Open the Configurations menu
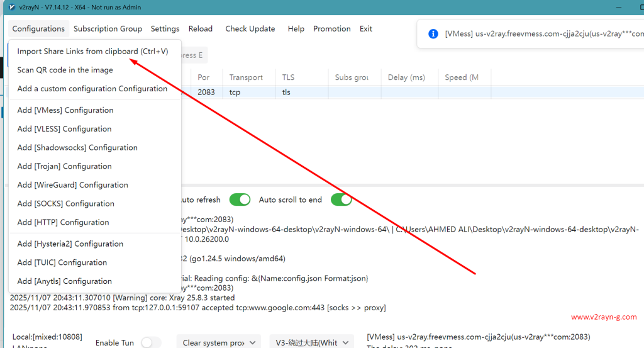This screenshot has height=348, width=644. (x=38, y=29)
